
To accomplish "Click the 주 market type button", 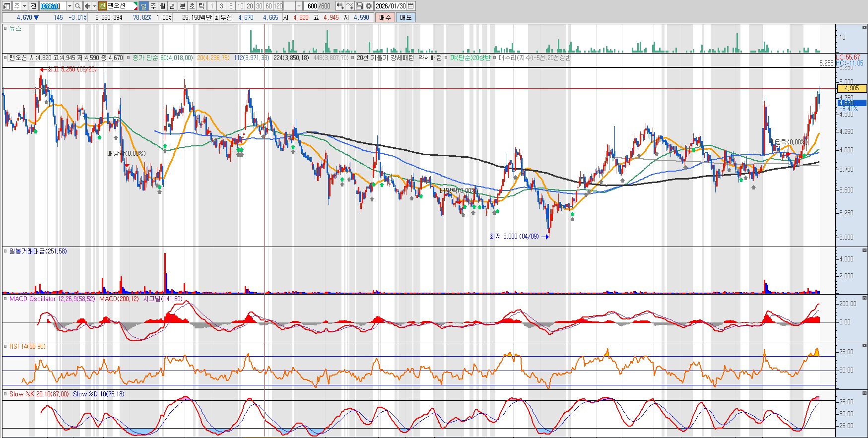I will [17, 6].
